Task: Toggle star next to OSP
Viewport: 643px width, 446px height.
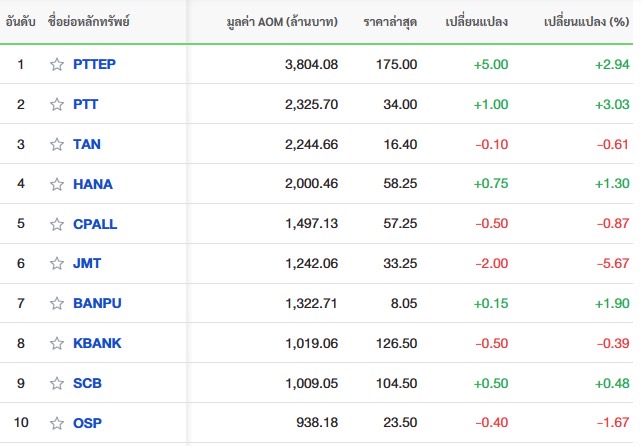Action: click(x=57, y=423)
